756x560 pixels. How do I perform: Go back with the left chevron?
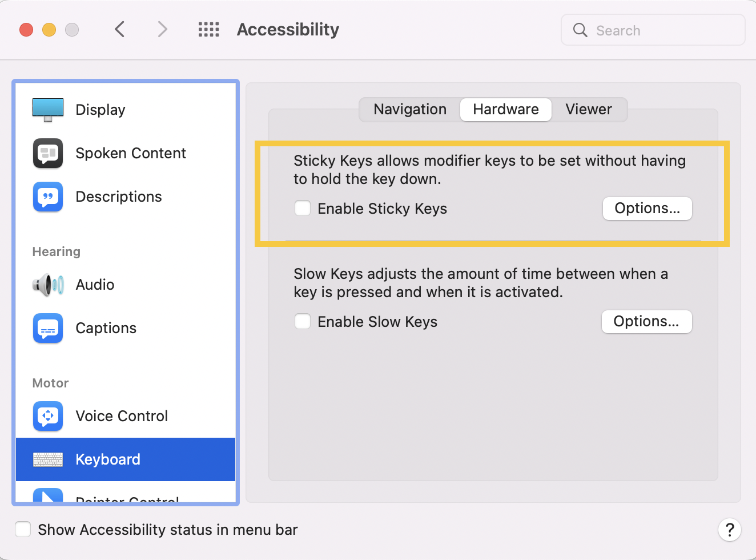(x=119, y=29)
